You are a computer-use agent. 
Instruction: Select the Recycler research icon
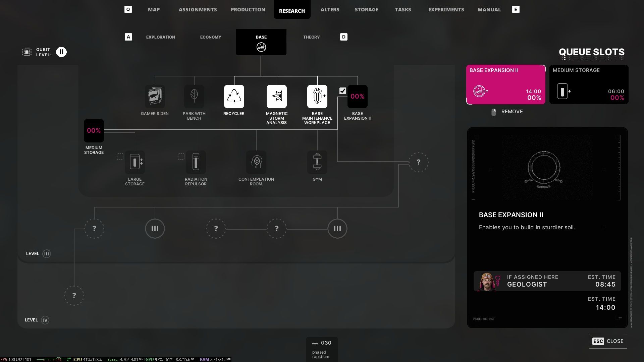click(234, 97)
